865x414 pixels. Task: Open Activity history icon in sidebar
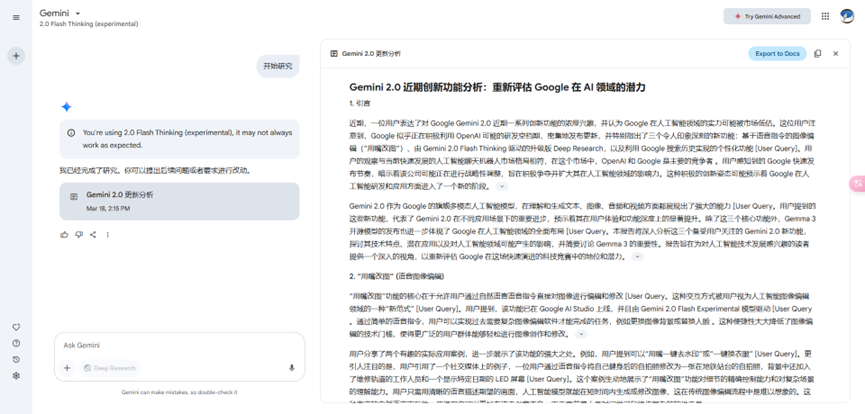(x=16, y=359)
